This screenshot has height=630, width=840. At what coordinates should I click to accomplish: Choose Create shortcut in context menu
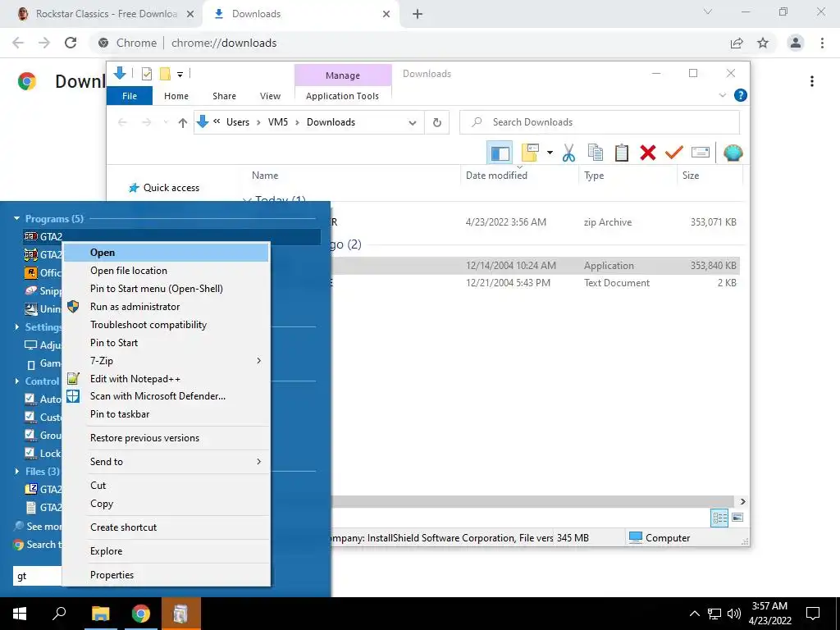coord(166,527)
